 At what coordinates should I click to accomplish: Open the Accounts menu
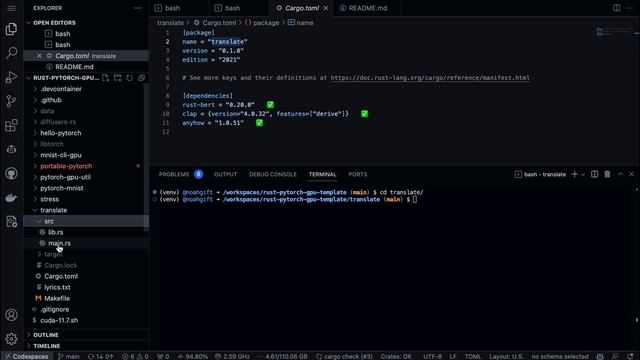tap(11, 315)
